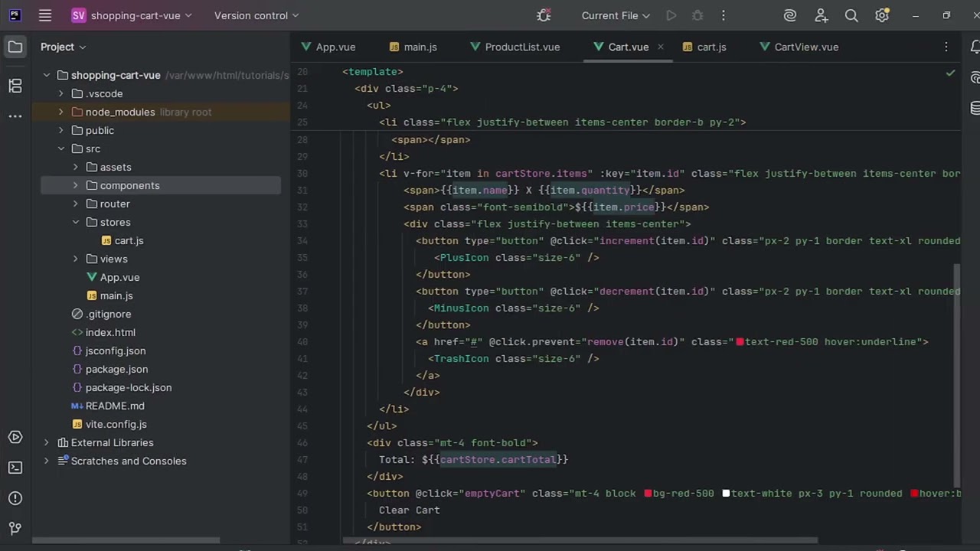Show more tool windows ellipsis
Viewport: 980px width, 551px height.
pyautogui.click(x=15, y=116)
